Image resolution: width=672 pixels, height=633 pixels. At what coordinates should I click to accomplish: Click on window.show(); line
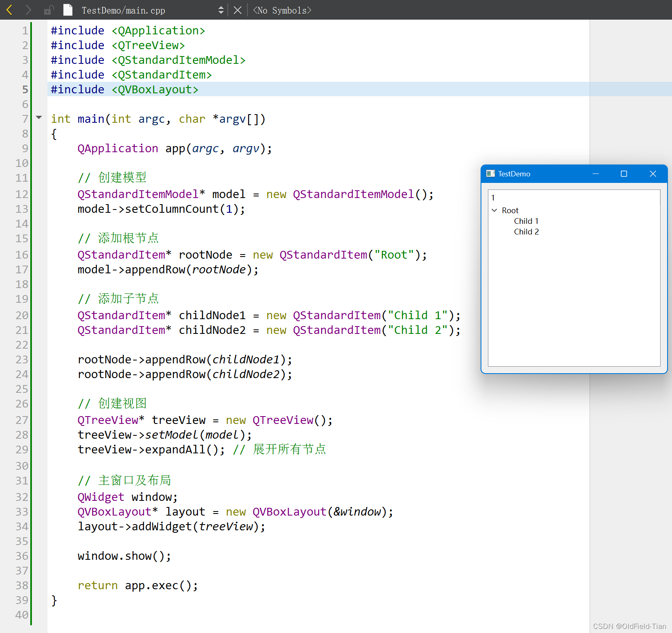pos(124,556)
